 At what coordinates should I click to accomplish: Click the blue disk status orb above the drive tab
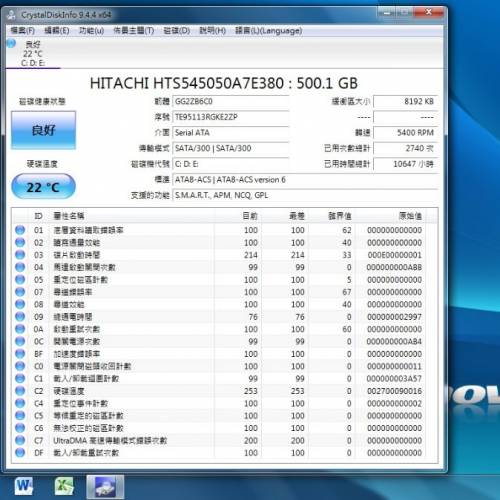(x=11, y=43)
